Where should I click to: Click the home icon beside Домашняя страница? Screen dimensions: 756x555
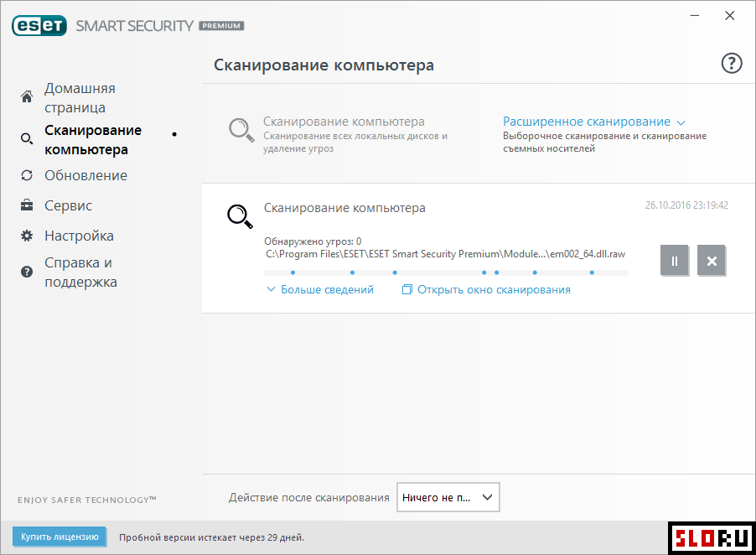pos(27,96)
